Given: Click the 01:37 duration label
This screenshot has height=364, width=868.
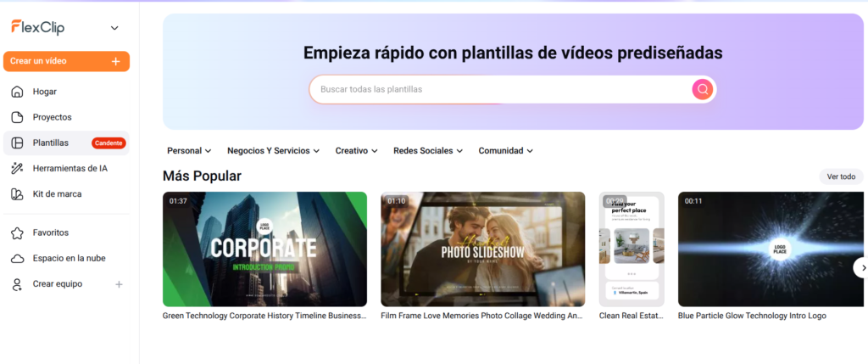Looking at the screenshot, I should (x=178, y=201).
